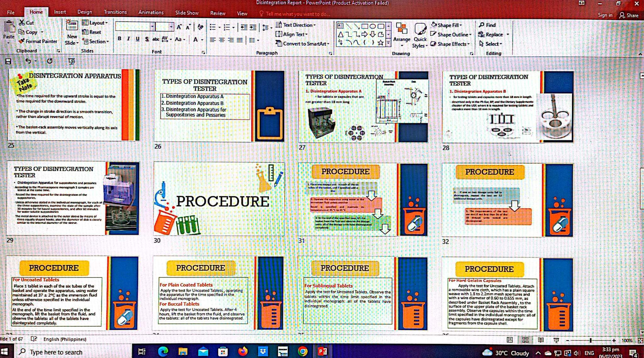The image size is (644, 358).
Task: Click the Share button
Action: coord(629,15)
